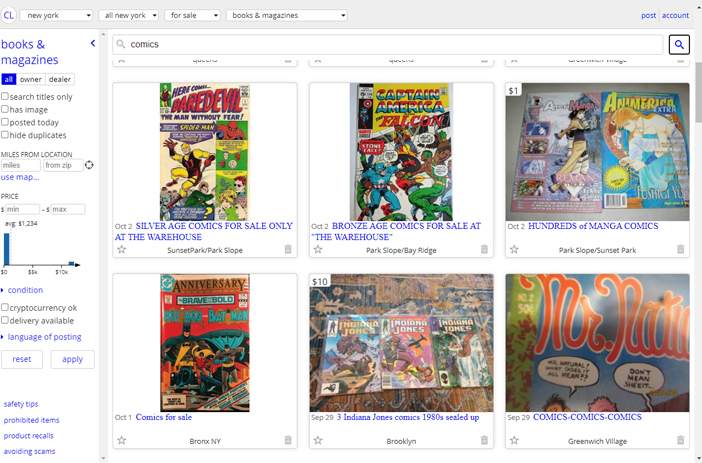This screenshot has height=463, width=702.
Task: Open the Mr. Natural comic thumbnail
Action: pos(597,343)
